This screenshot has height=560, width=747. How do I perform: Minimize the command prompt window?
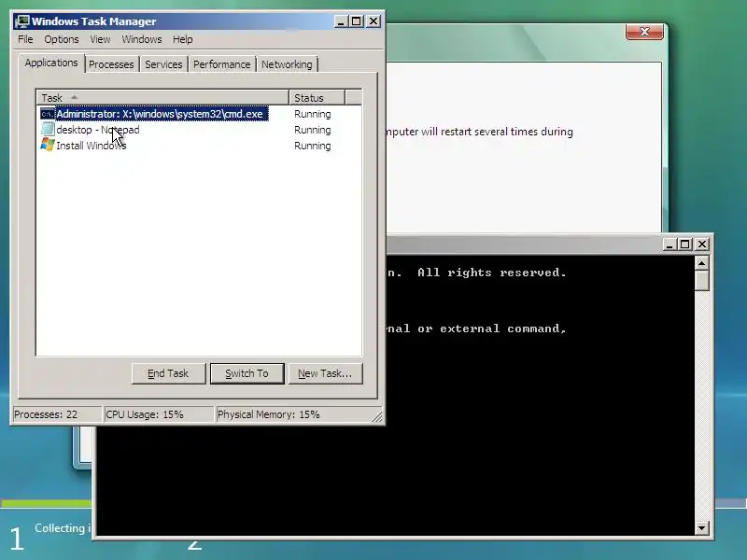click(x=669, y=245)
